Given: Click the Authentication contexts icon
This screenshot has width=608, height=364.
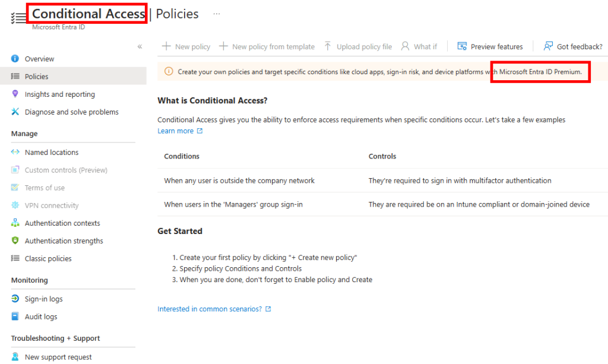Looking at the screenshot, I should tap(15, 223).
